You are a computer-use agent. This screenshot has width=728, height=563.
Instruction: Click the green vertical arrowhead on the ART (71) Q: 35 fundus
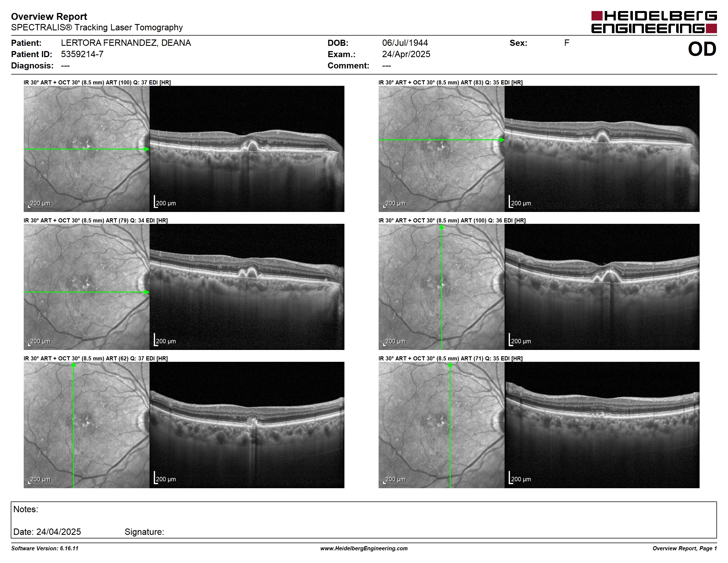450,365
